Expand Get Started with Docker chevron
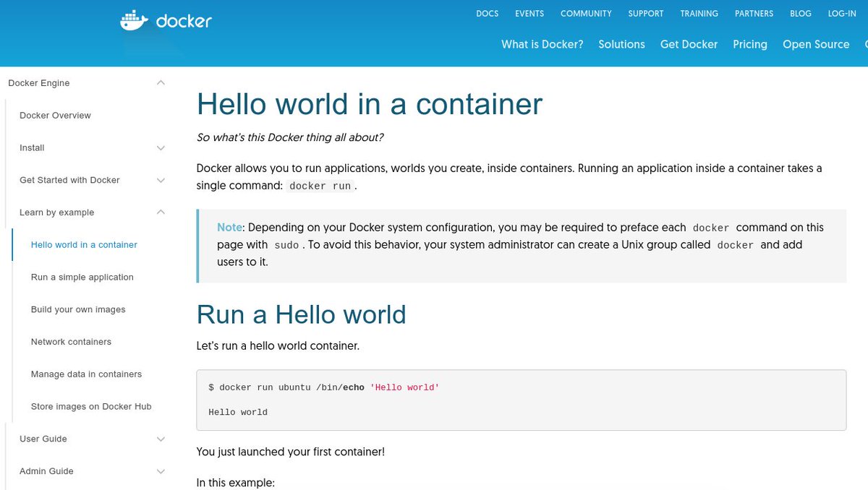The image size is (868, 490). [x=161, y=181]
